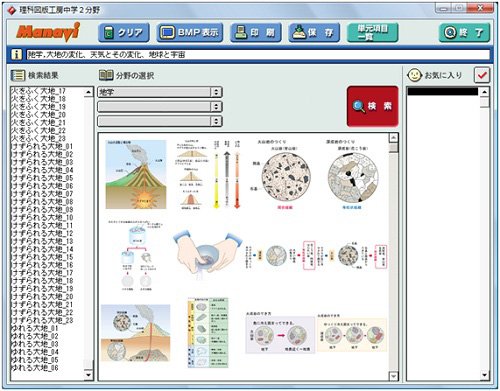Start search with red 検索 button
This screenshot has width=500, height=391.
tap(373, 106)
